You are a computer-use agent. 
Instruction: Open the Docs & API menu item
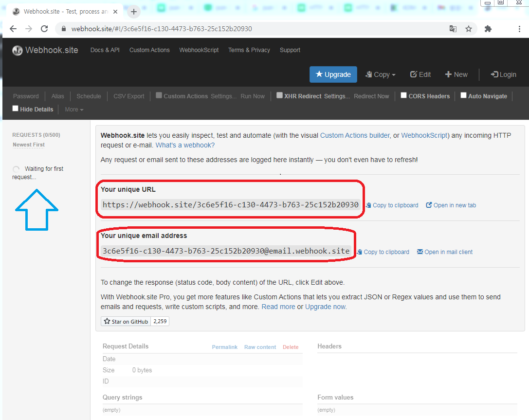105,50
